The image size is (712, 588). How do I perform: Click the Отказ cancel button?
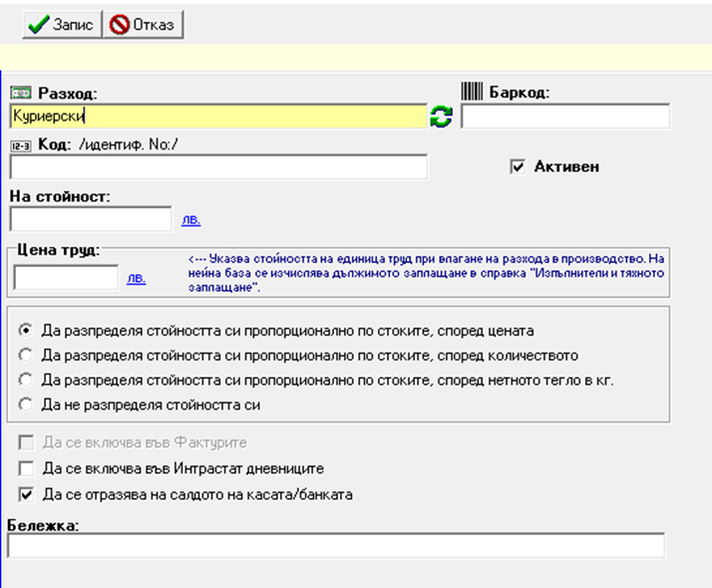[x=144, y=25]
